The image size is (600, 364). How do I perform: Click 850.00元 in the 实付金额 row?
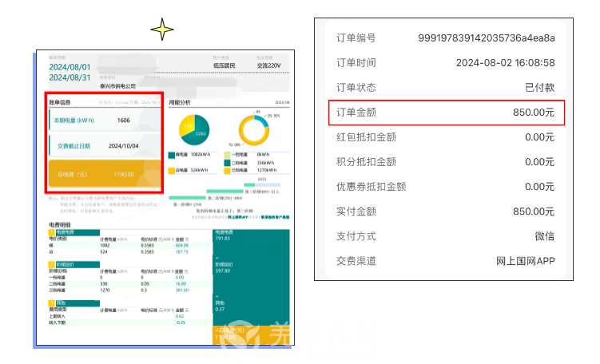click(534, 212)
